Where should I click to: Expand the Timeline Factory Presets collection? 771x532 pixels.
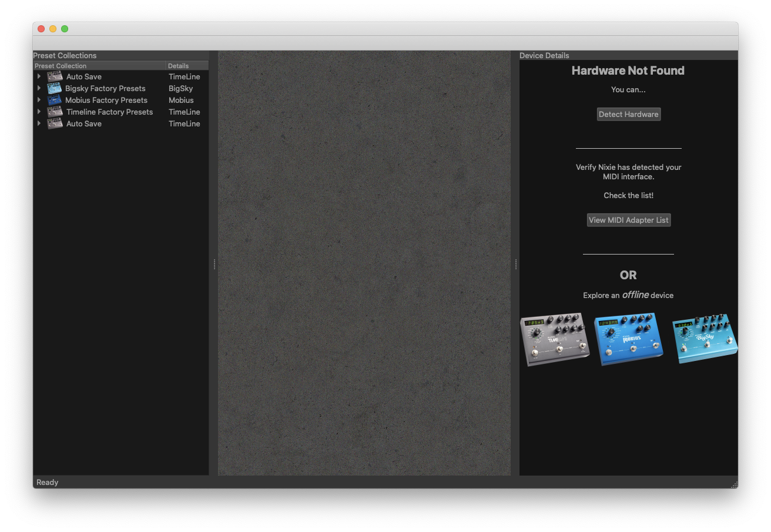[x=39, y=112]
